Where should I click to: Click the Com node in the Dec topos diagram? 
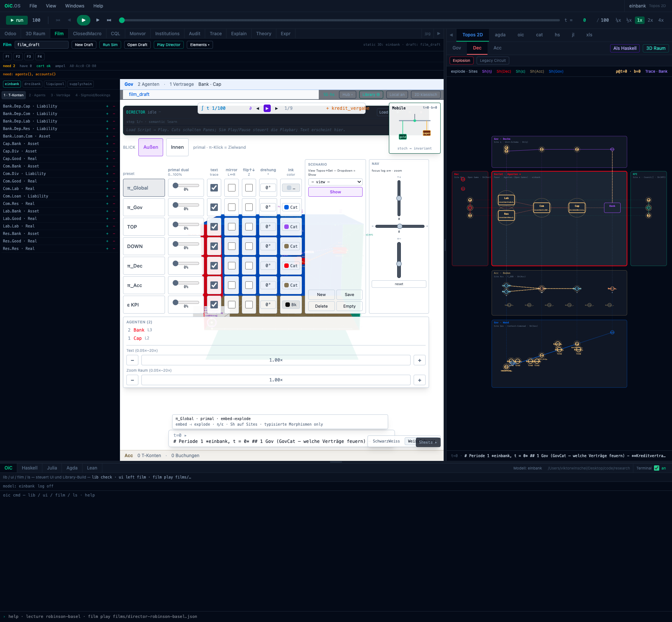tap(541, 208)
